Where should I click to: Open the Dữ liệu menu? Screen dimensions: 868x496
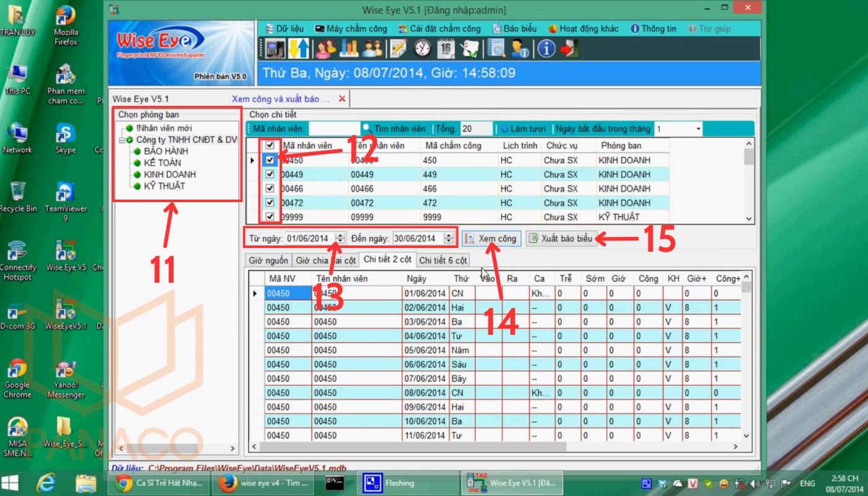[x=285, y=29]
